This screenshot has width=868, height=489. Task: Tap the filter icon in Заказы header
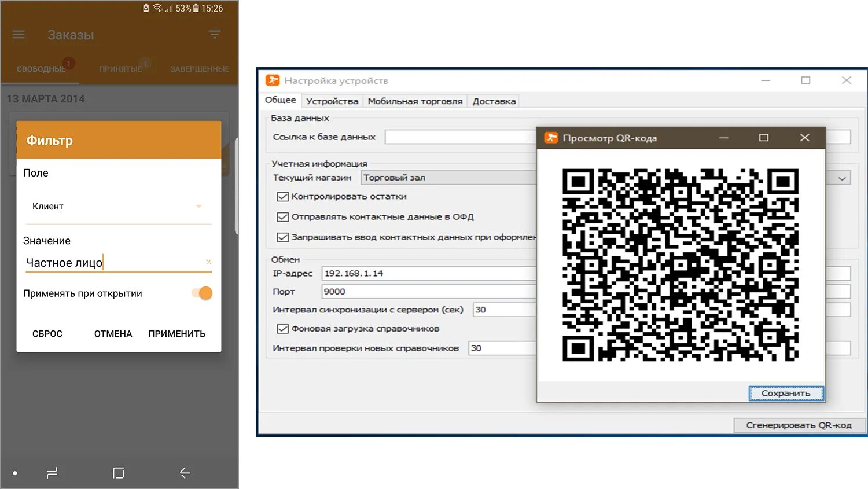[215, 35]
